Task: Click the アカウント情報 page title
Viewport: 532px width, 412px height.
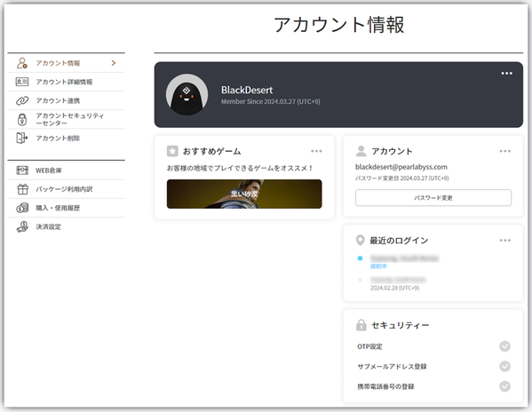Action: pyautogui.click(x=339, y=25)
